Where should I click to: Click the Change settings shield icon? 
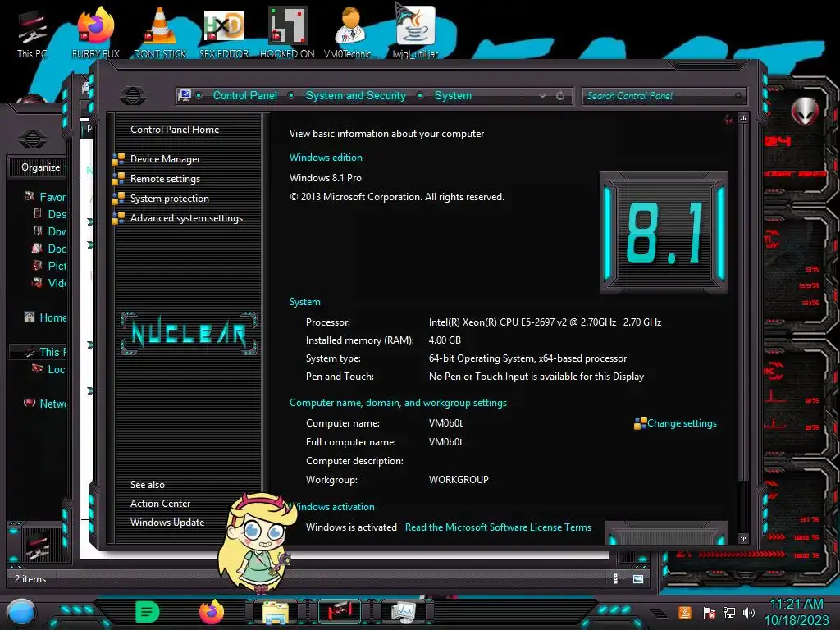pos(640,423)
